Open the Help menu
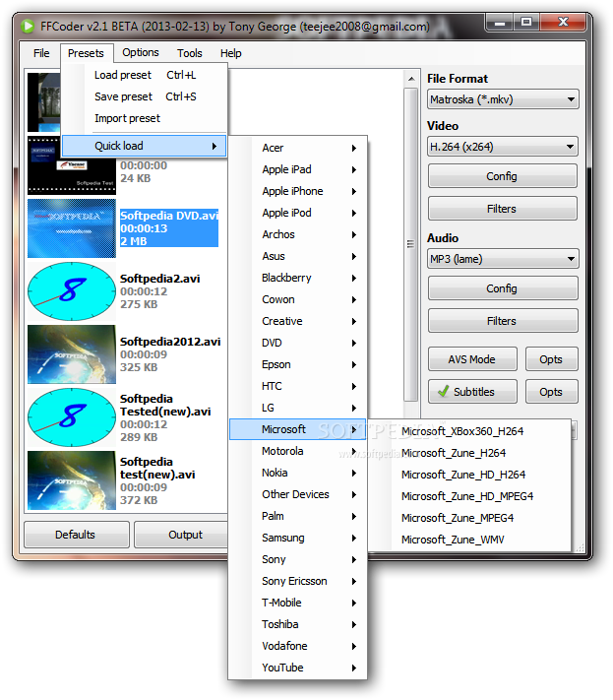The image size is (613, 700). point(230,53)
